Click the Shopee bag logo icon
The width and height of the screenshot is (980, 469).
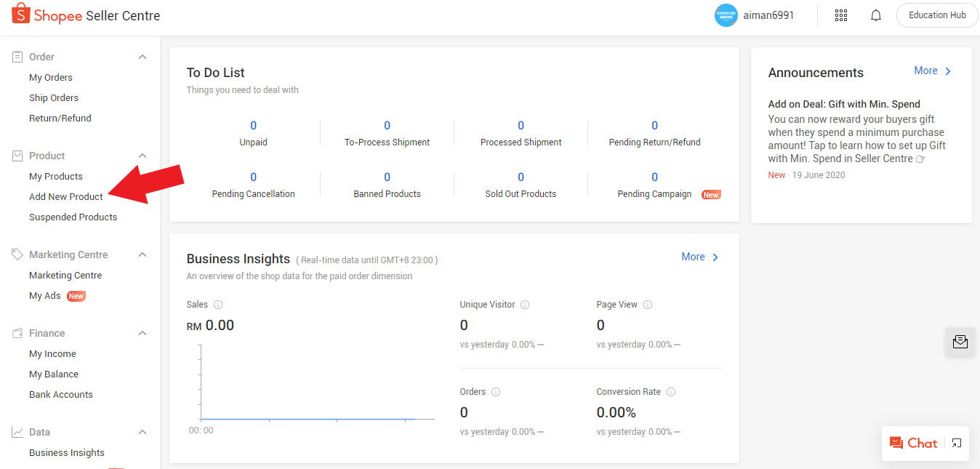click(x=20, y=15)
